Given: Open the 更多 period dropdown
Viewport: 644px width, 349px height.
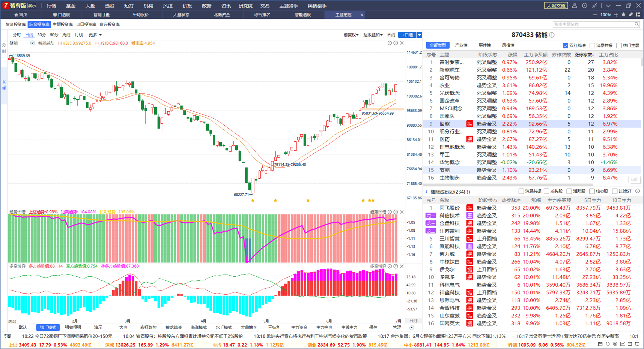Looking at the screenshot, I should [x=95, y=35].
